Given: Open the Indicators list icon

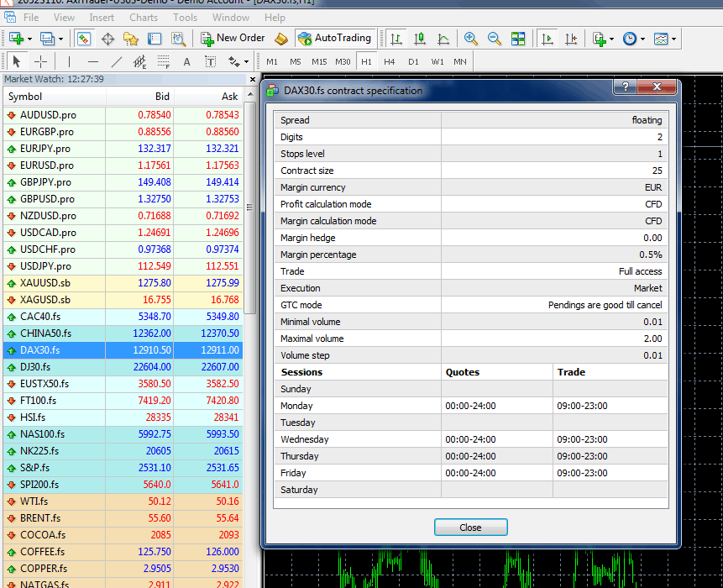Looking at the screenshot, I should point(599,39).
